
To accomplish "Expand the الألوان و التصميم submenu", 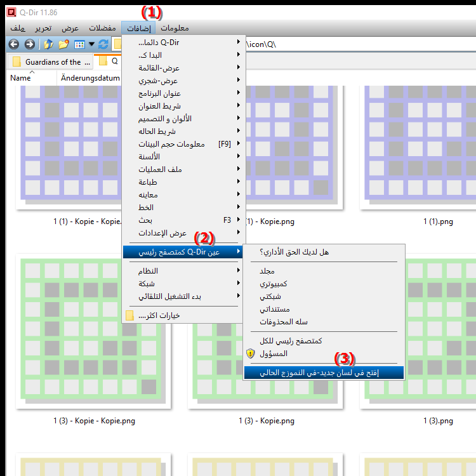I will (x=183, y=119).
